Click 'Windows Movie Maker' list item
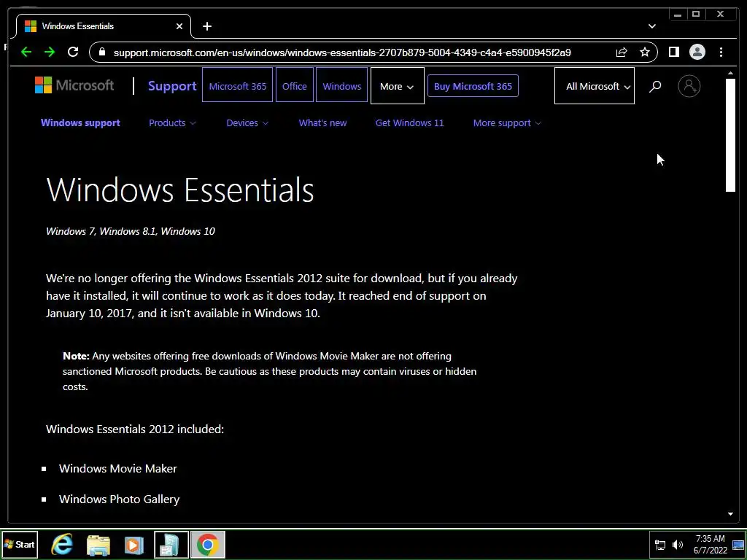 117,469
